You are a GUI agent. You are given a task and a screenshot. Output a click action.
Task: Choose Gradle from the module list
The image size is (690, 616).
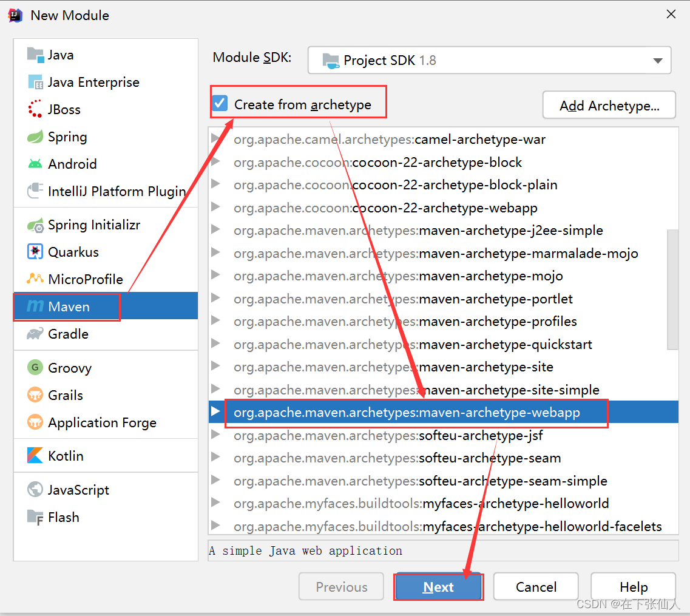tap(106, 334)
